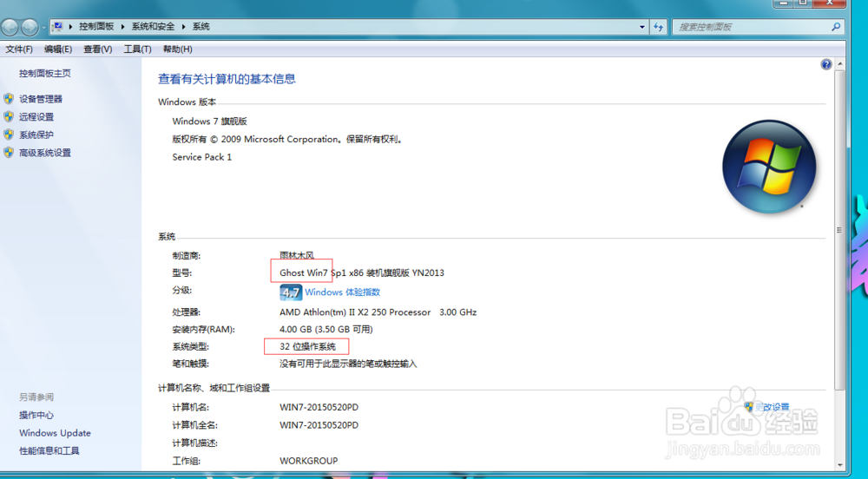868x479 pixels.
Task: Close the System window
Action: (x=829, y=3)
